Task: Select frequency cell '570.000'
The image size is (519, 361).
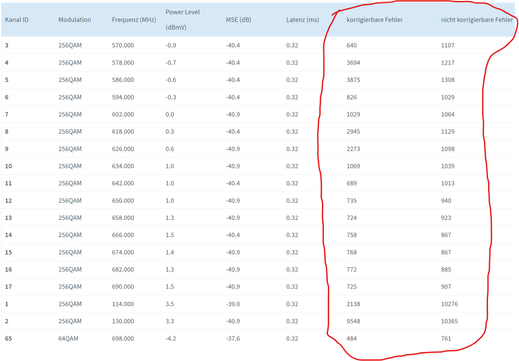Action: click(x=123, y=45)
